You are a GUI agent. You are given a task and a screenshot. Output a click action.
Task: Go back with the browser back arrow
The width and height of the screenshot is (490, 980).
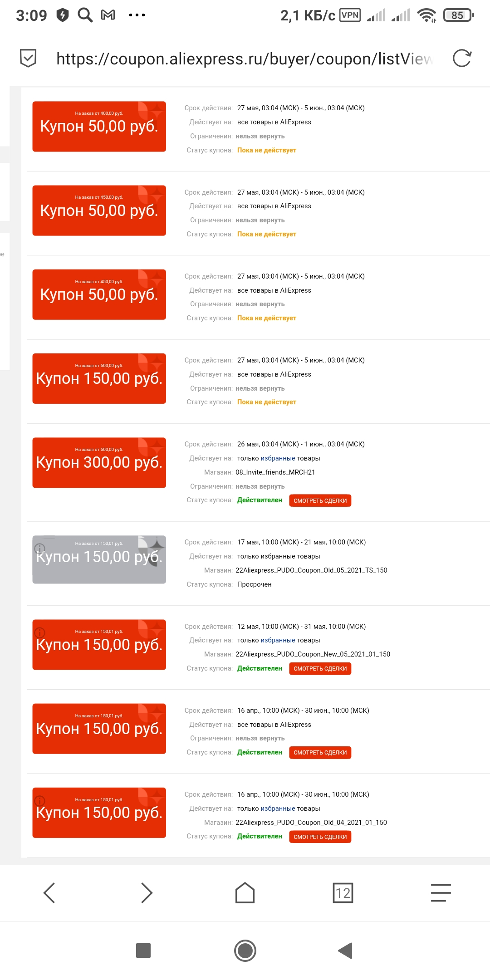[x=49, y=893]
